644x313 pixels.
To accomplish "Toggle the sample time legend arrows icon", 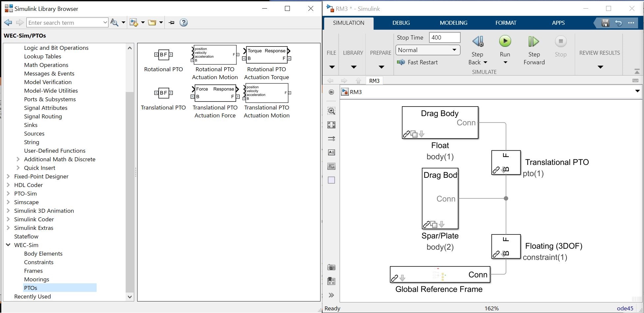I will point(331,139).
